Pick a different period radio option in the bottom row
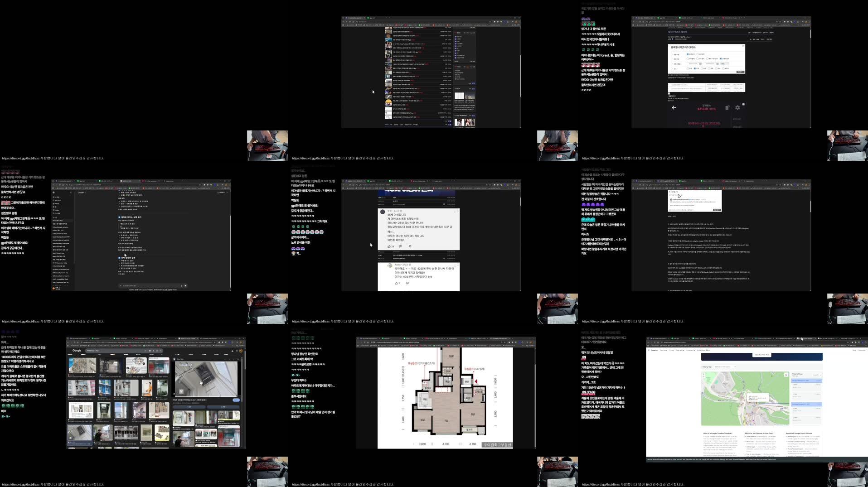Image resolution: width=868 pixels, height=487 pixels. coord(702,68)
